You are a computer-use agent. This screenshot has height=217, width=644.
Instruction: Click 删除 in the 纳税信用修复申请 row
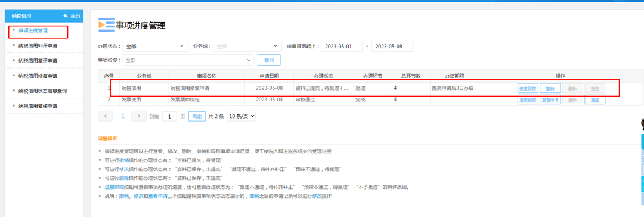pyautogui.click(x=572, y=88)
